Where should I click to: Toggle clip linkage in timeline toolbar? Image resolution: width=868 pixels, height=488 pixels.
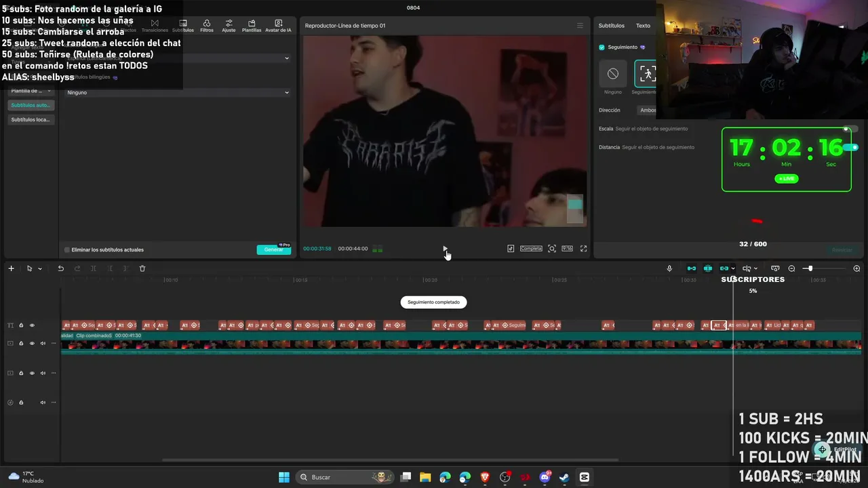pyautogui.click(x=724, y=268)
